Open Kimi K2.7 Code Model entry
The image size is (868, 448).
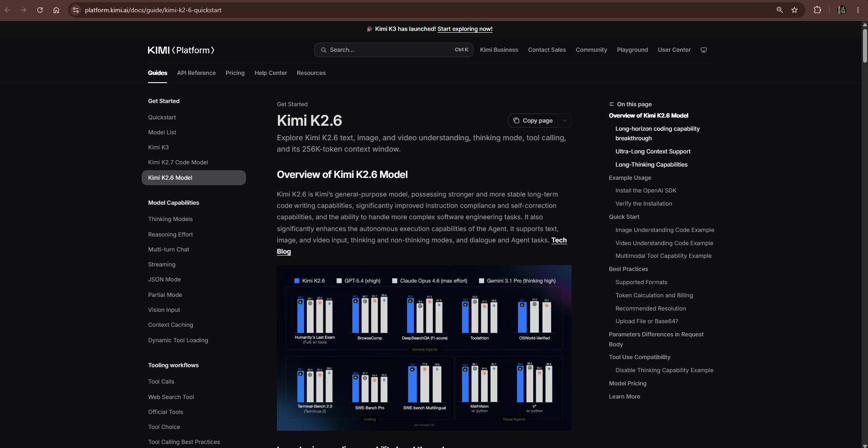[x=178, y=162]
